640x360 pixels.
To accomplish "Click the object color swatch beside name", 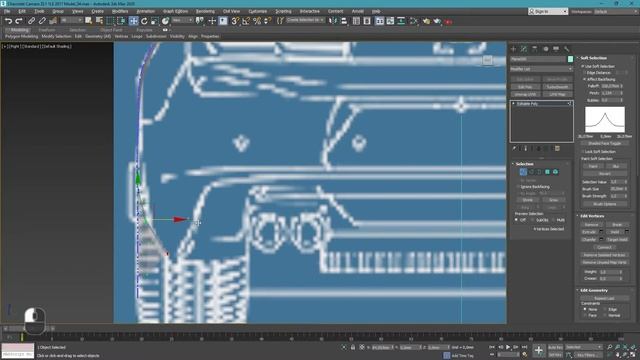I will (570, 59).
